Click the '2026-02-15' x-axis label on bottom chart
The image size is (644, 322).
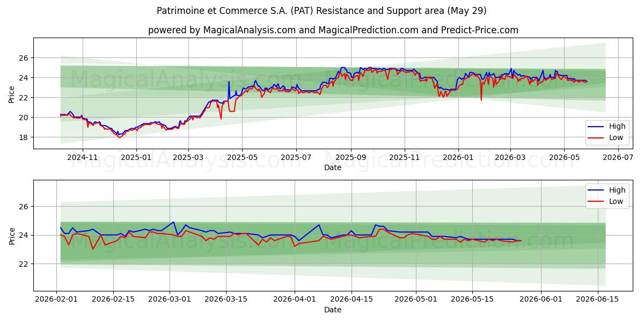[x=113, y=300]
